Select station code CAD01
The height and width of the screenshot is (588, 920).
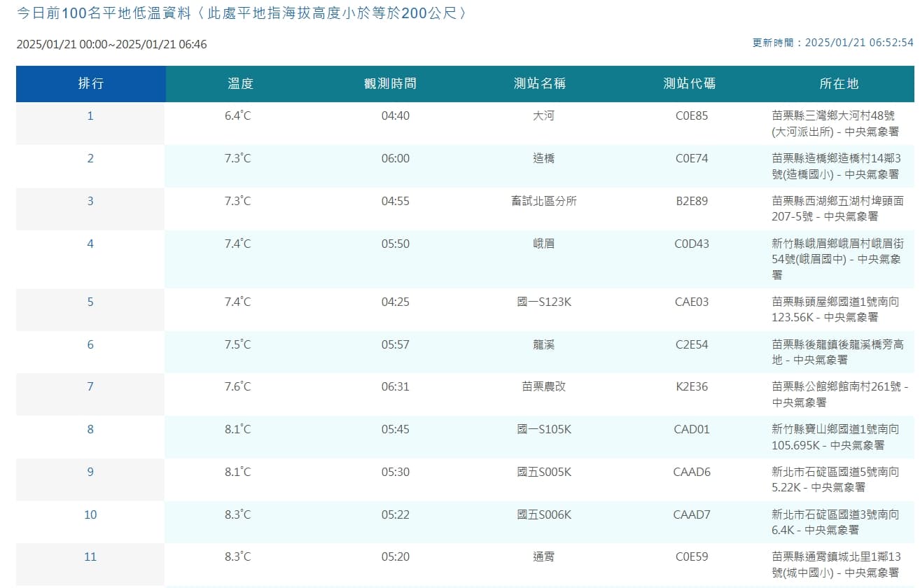692,429
